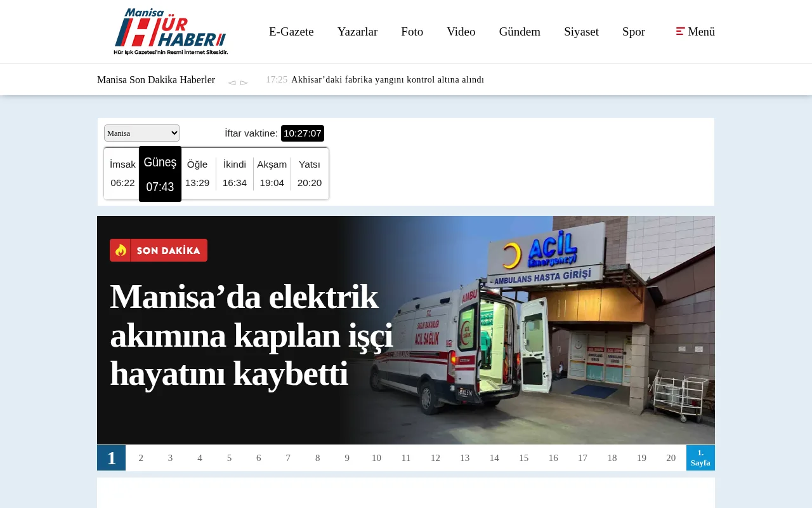Viewport: 812px width, 508px height.
Task: Select the Yatsı prayer time tab
Action: (x=309, y=173)
